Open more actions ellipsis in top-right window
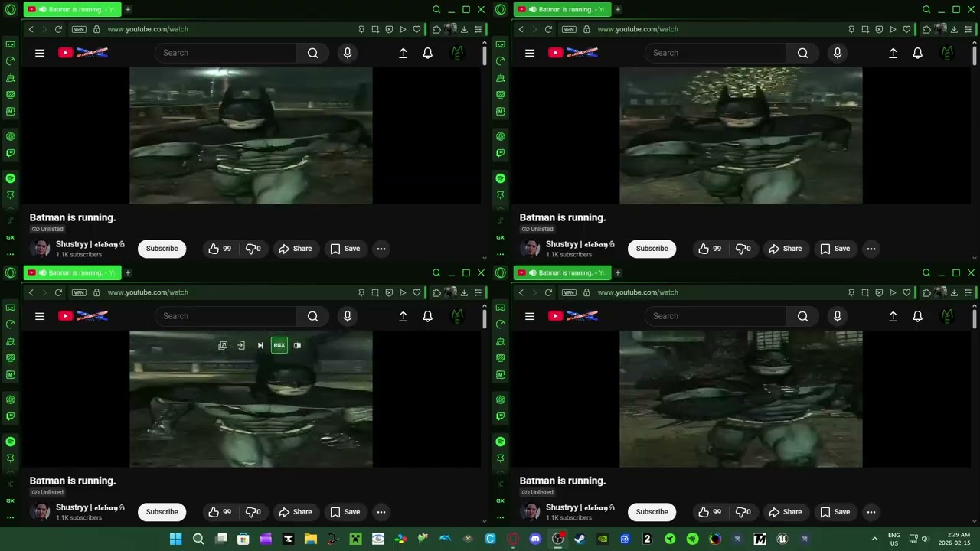This screenshot has height=551, width=980. click(x=871, y=249)
